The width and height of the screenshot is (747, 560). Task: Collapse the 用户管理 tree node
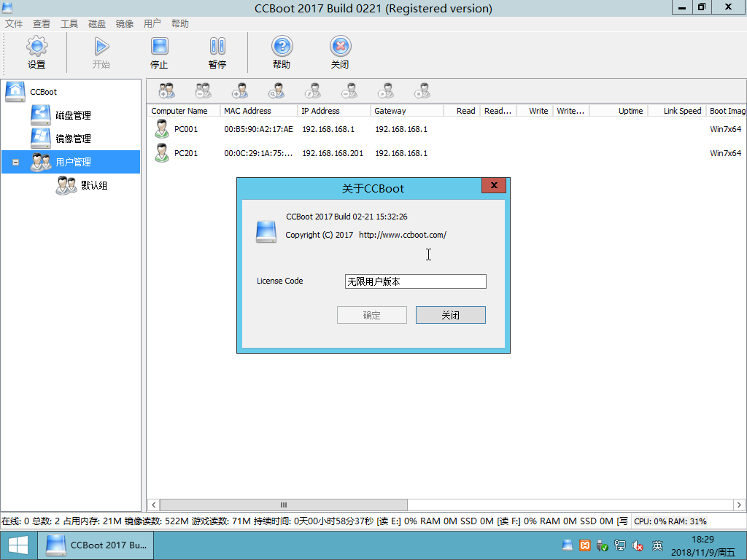click(15, 162)
